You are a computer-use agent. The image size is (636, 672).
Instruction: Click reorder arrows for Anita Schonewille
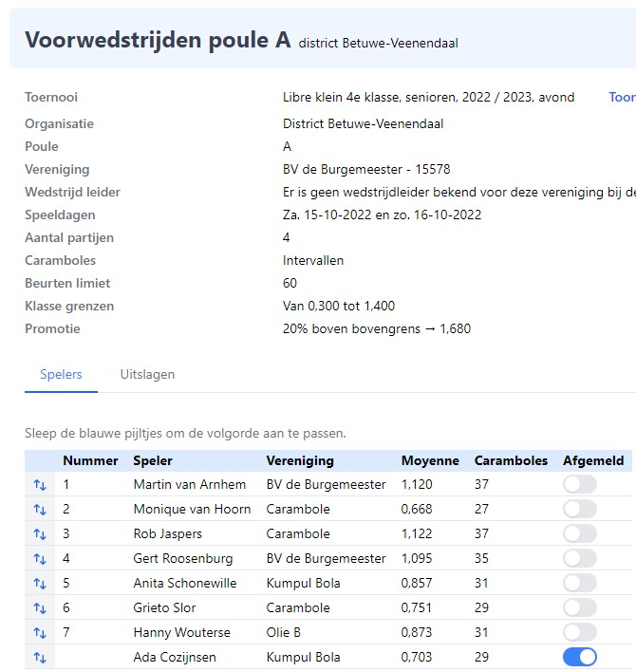tap(40, 584)
